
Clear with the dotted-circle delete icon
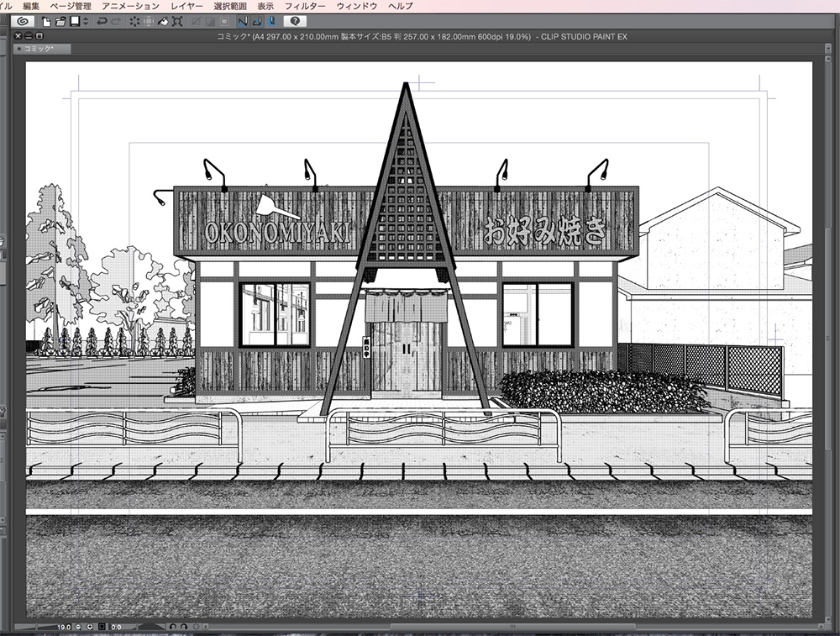[x=134, y=22]
